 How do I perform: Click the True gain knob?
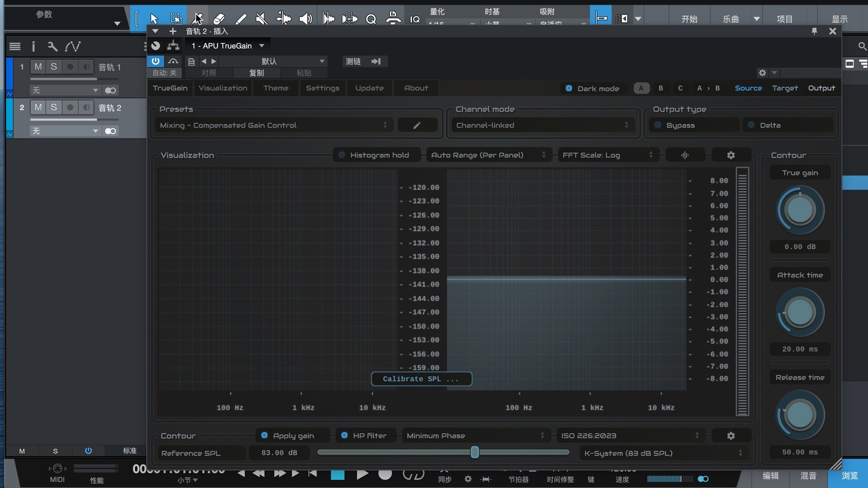pyautogui.click(x=800, y=210)
